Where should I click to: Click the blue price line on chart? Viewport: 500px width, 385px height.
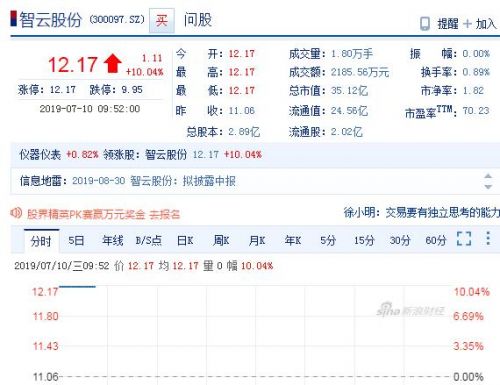point(77,286)
